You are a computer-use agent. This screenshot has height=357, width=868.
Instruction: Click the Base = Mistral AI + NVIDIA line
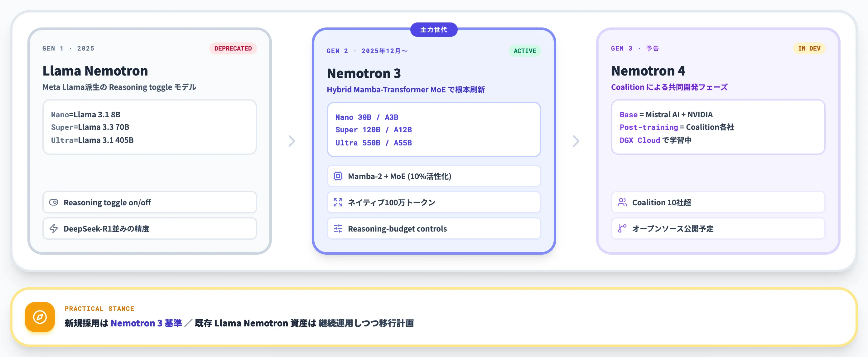pyautogui.click(x=666, y=115)
